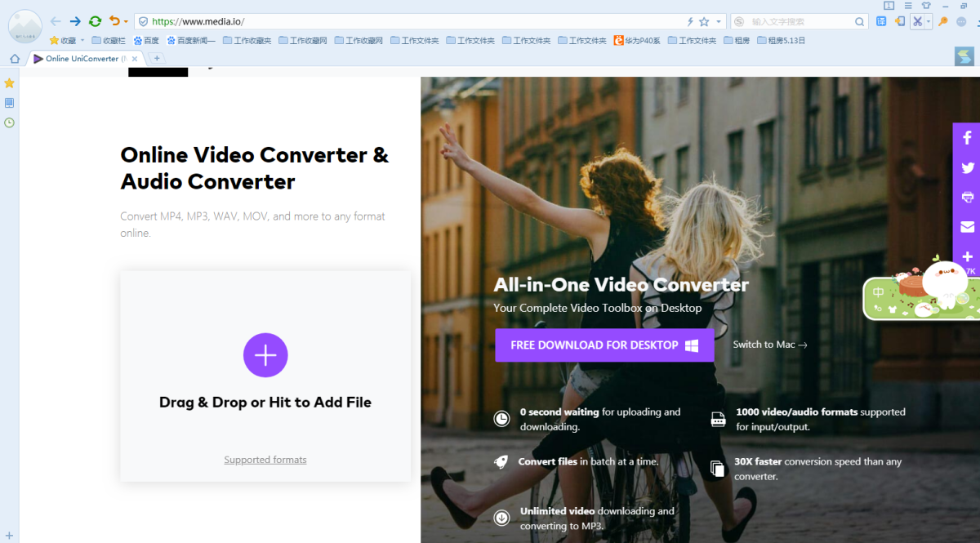Click the translate icon in browser toolbar
This screenshot has height=543, width=980.
(x=881, y=21)
